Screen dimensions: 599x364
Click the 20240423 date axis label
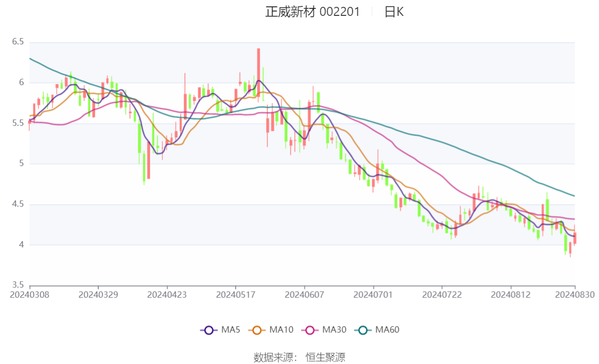coord(167,295)
